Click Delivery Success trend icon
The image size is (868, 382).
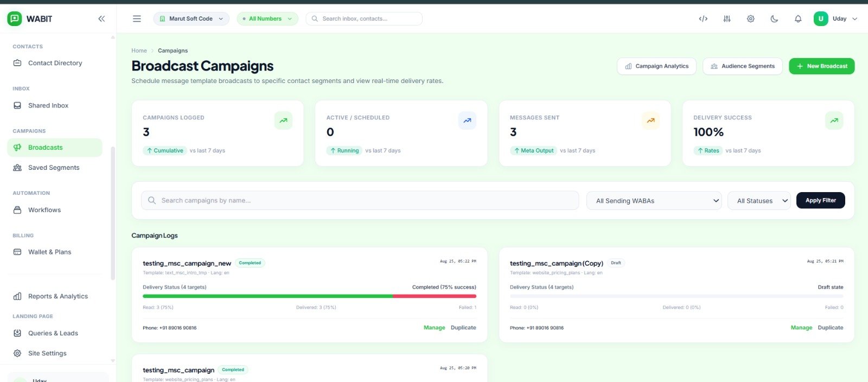coord(834,120)
